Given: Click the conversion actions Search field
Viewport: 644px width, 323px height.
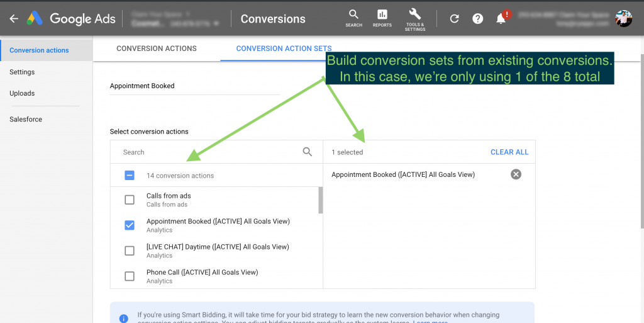Looking at the screenshot, I should click(x=208, y=152).
